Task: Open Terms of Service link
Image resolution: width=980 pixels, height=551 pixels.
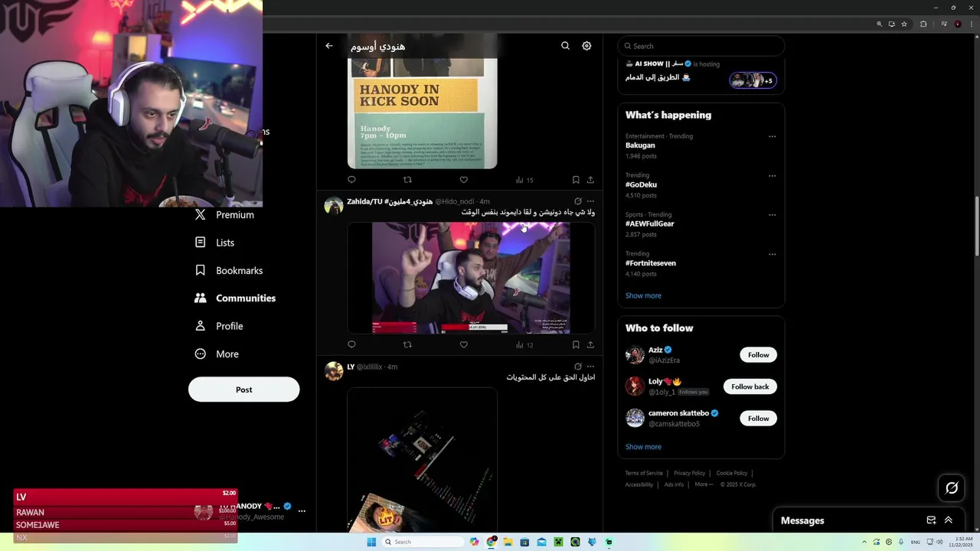Action: point(644,473)
